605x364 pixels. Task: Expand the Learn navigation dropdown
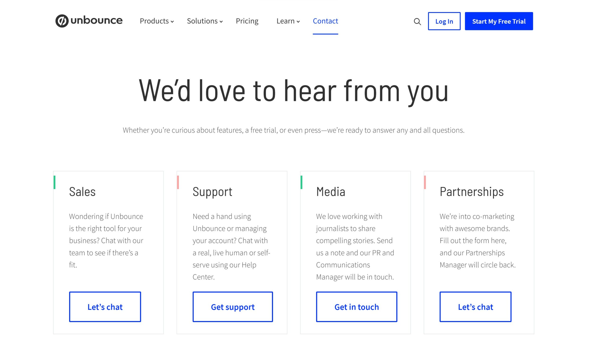click(288, 21)
